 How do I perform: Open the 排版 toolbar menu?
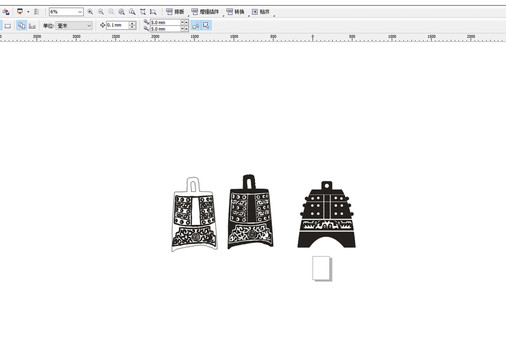point(175,12)
